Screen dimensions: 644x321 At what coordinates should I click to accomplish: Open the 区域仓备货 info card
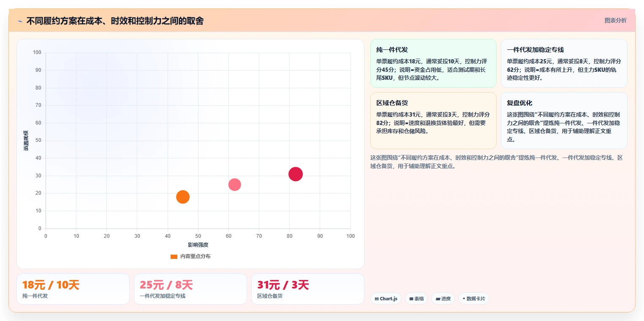point(433,120)
